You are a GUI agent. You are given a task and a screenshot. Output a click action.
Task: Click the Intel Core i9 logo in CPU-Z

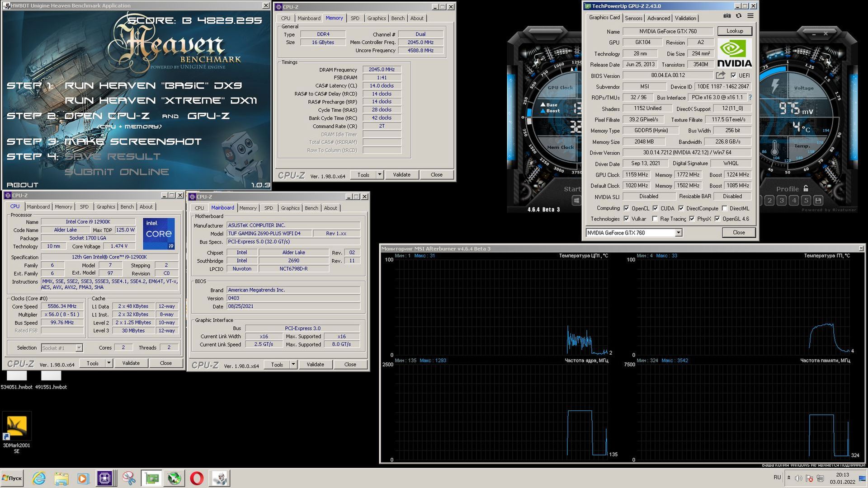(x=159, y=234)
